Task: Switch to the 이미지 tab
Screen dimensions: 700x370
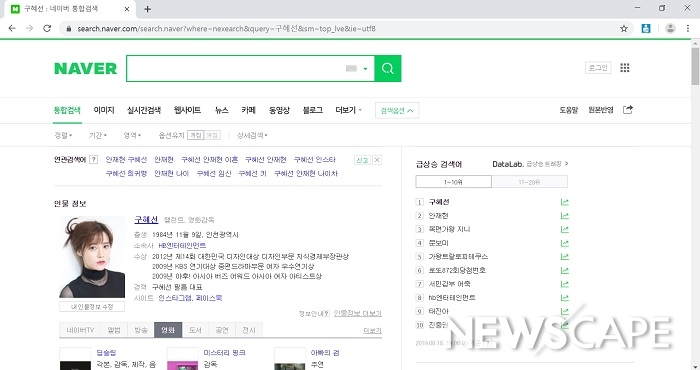Action: [104, 110]
